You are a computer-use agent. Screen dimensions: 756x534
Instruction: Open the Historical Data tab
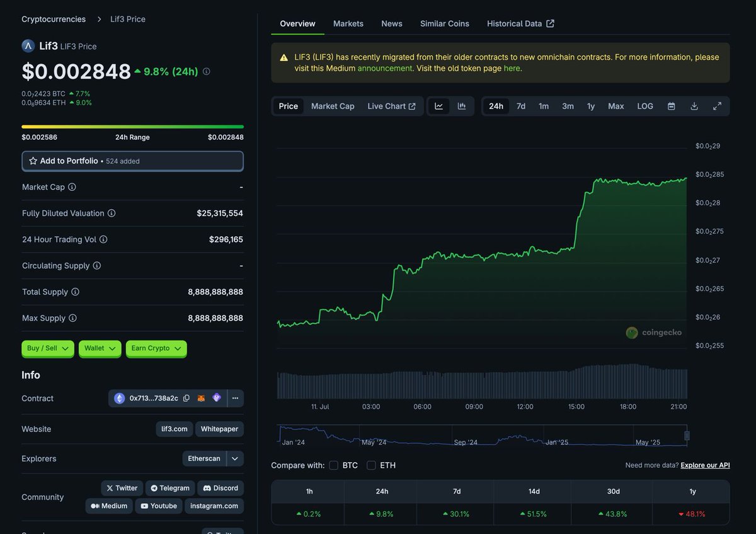point(520,23)
